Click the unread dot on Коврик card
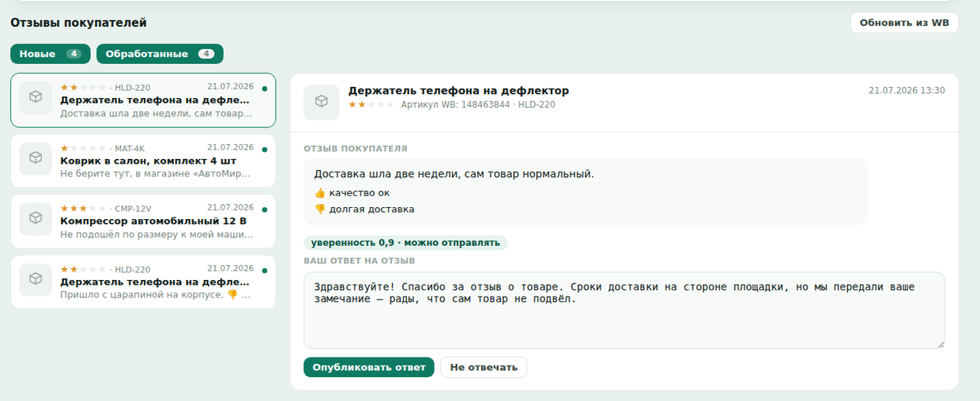The width and height of the screenshot is (980, 401). [264, 149]
